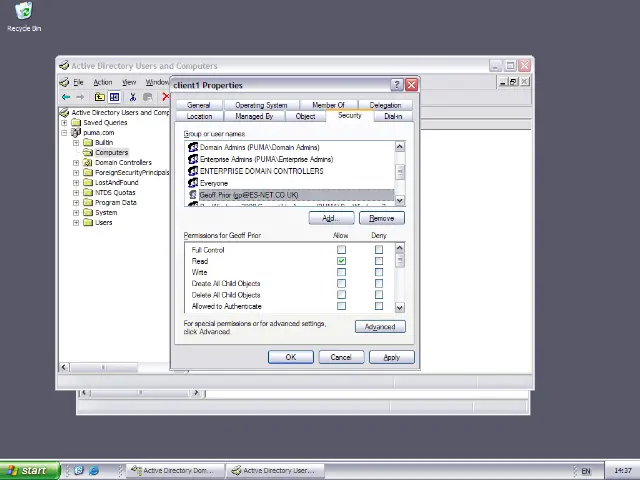Click the console icon beside the File menu
This screenshot has height=480, width=640.
64,82
